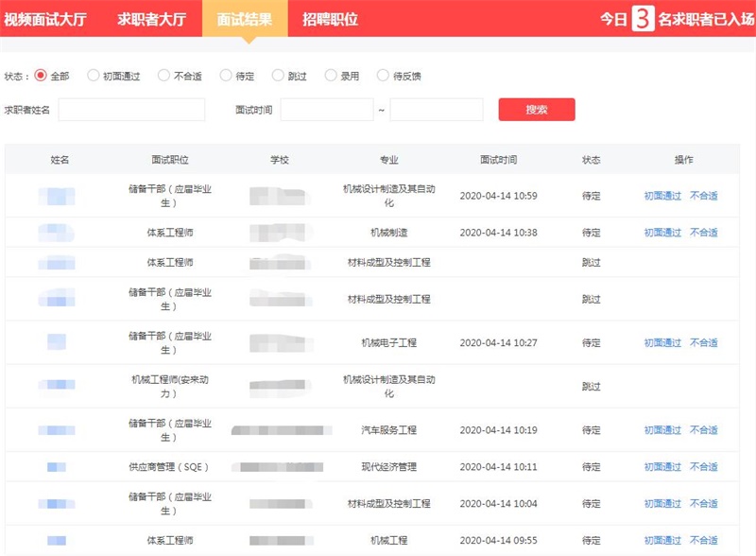Click 初面通过 for 机械电子工程 candidate
The width and height of the screenshot is (756, 556).
pos(662,342)
